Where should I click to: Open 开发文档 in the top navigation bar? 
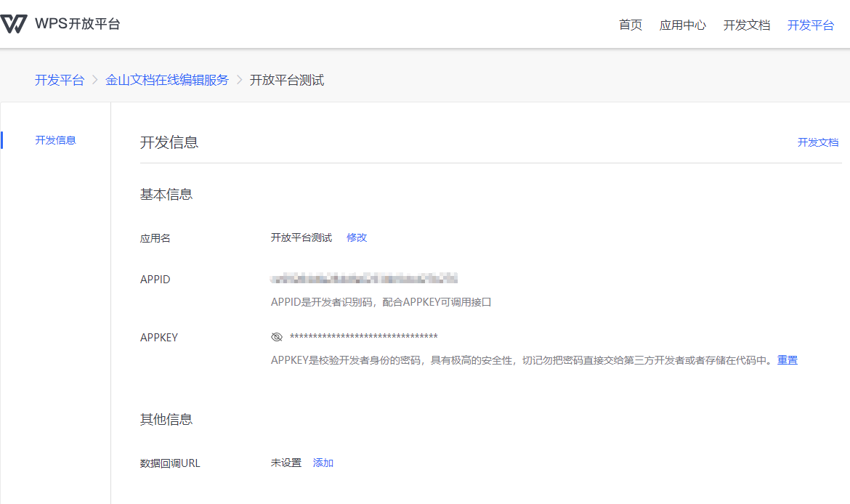point(746,25)
